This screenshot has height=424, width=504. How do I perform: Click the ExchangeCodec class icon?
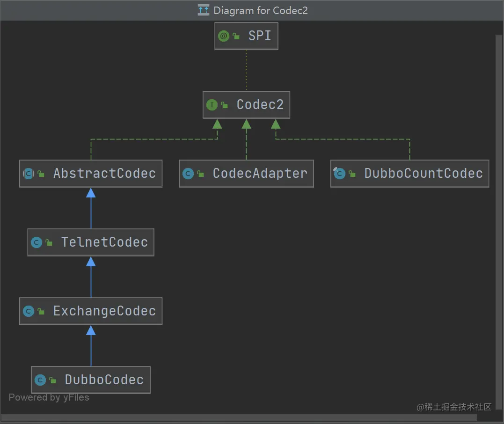coord(29,311)
